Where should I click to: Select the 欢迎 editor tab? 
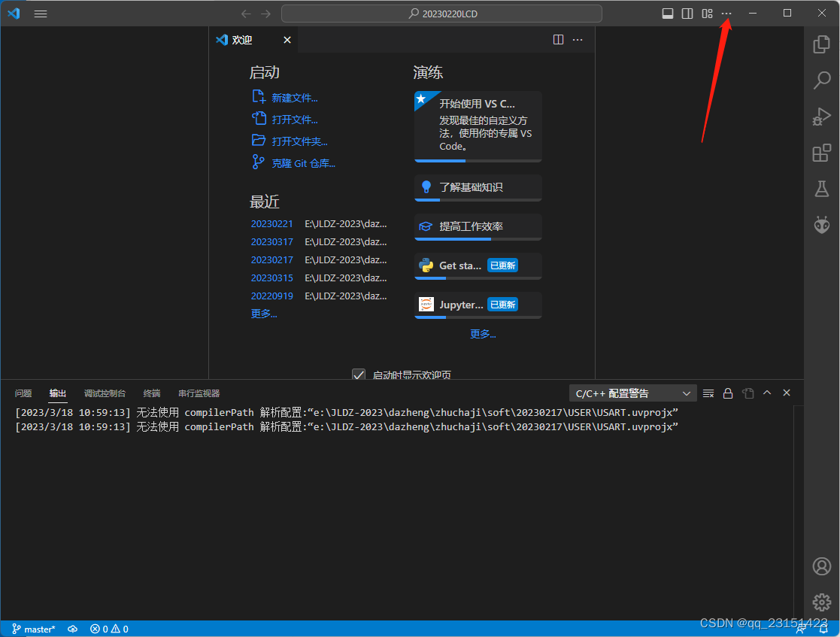click(x=254, y=40)
